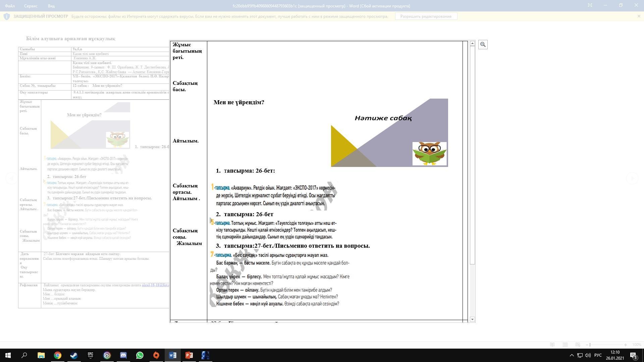Click the scrollbar down arrow in zoomed panel
Viewport: 644px width, 362px height.
click(x=472, y=319)
